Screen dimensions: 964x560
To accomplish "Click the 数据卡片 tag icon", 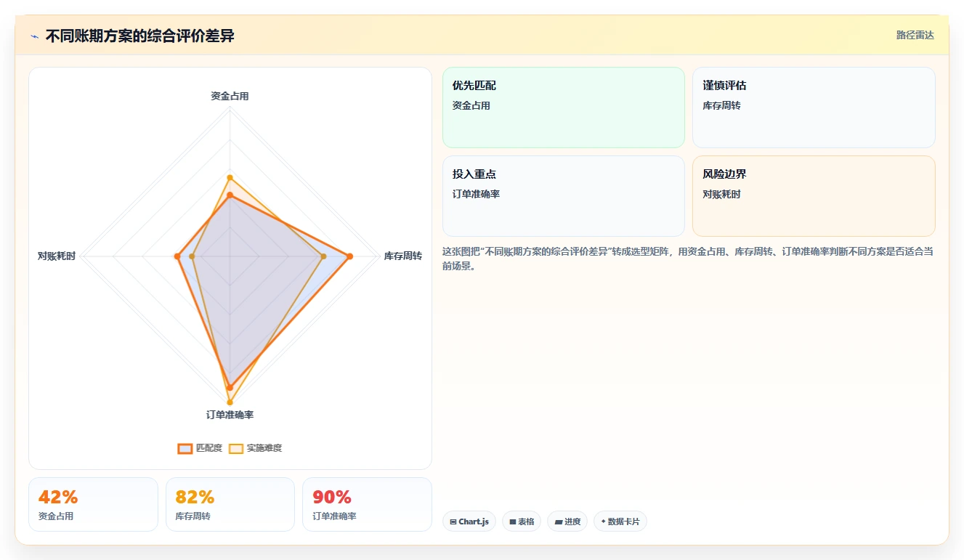I will click(603, 522).
